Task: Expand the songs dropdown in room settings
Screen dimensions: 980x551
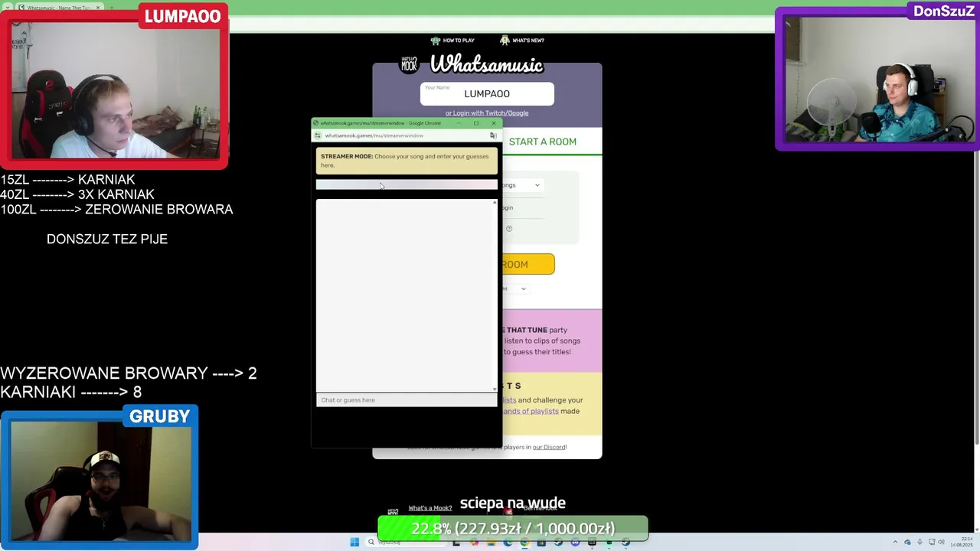Action: pos(522,185)
